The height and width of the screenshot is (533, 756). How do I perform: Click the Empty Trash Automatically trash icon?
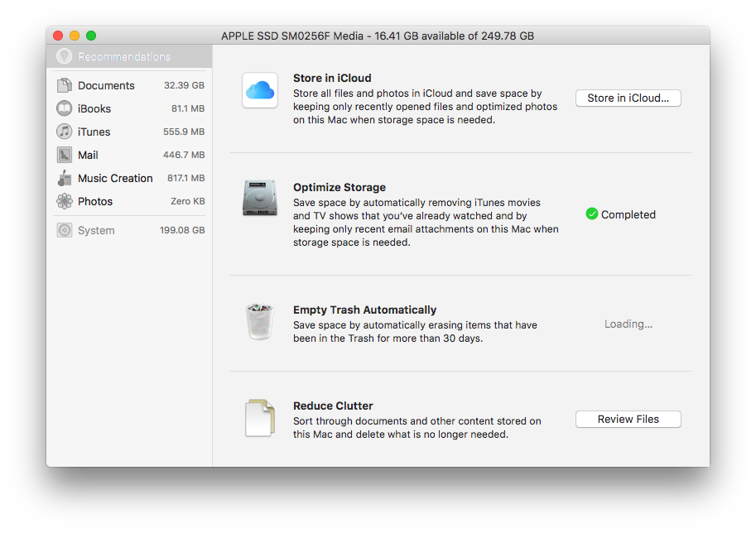tap(259, 321)
